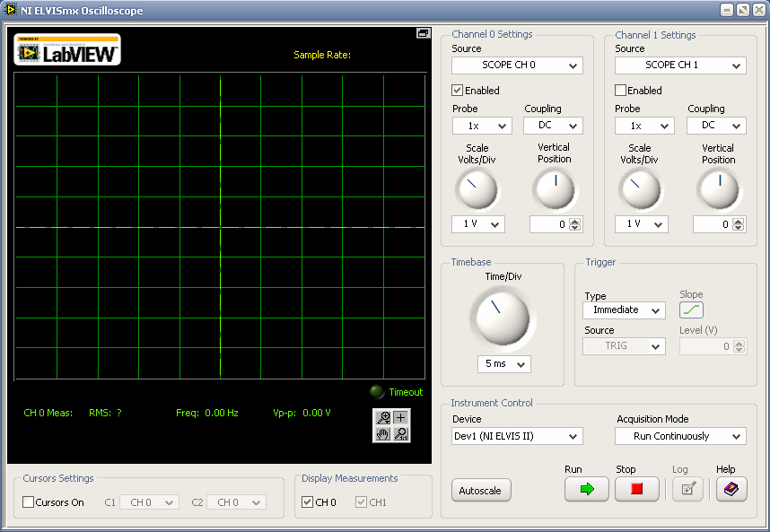This screenshot has height=532, width=770.
Task: Minimize the oscilloscope window
Action: click(727, 10)
